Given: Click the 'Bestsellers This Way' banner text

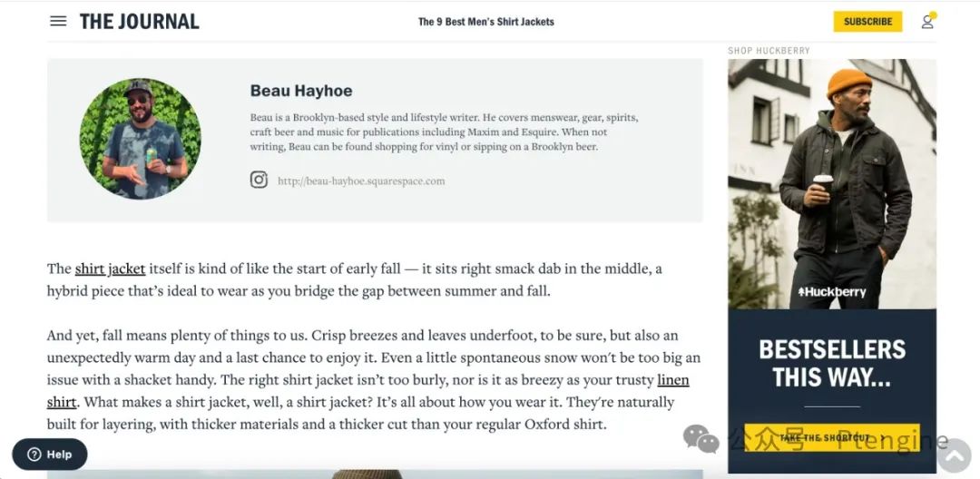Looking at the screenshot, I should pyautogui.click(x=831, y=363).
